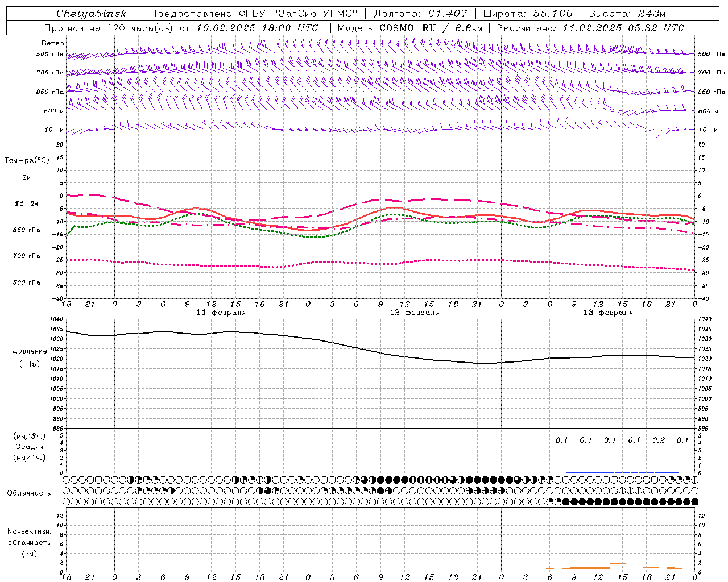Image resolution: width=728 pixels, height=582 pixels.
Task: Click the model name 'COSMO-RU / 6.6км'
Action: tap(431, 28)
